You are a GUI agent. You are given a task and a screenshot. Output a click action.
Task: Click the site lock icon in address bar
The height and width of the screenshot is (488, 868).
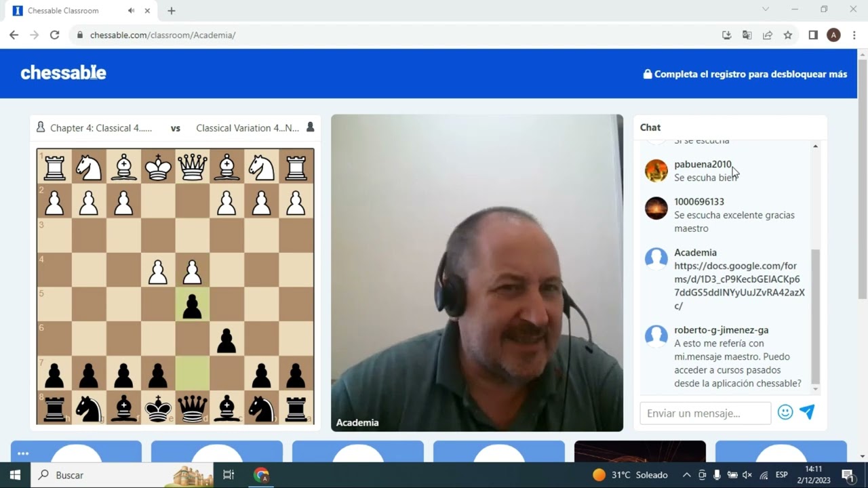coord(79,35)
